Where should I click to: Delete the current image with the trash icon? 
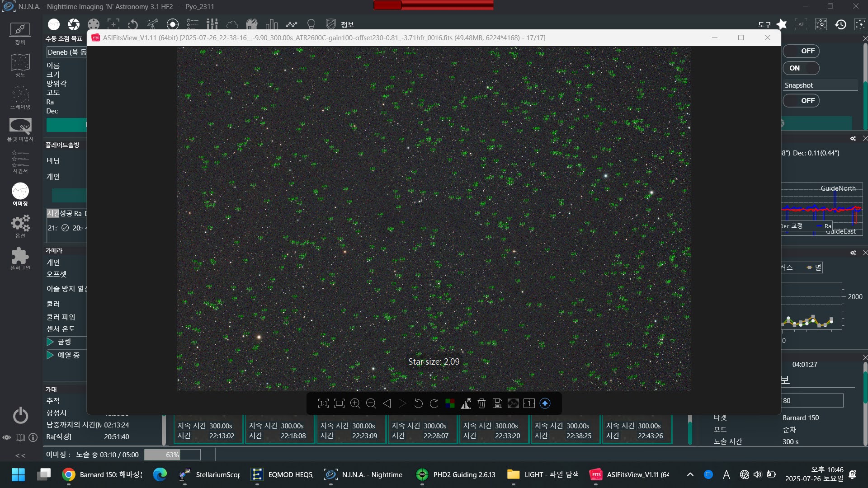click(x=482, y=404)
